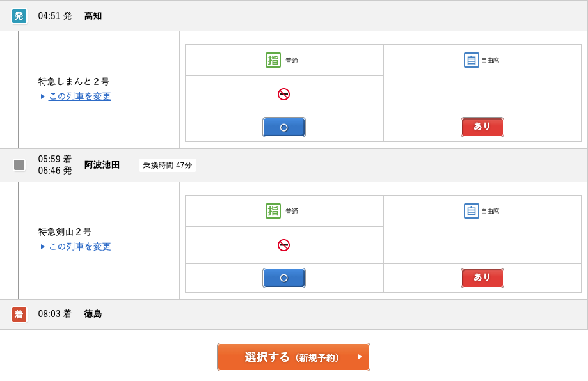
Task: Click the 選択する（新規予約）button
Action: point(293,357)
